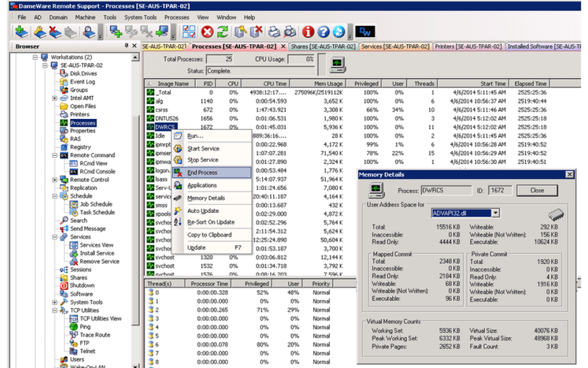Select Ping under TCP Utilities

click(85, 327)
